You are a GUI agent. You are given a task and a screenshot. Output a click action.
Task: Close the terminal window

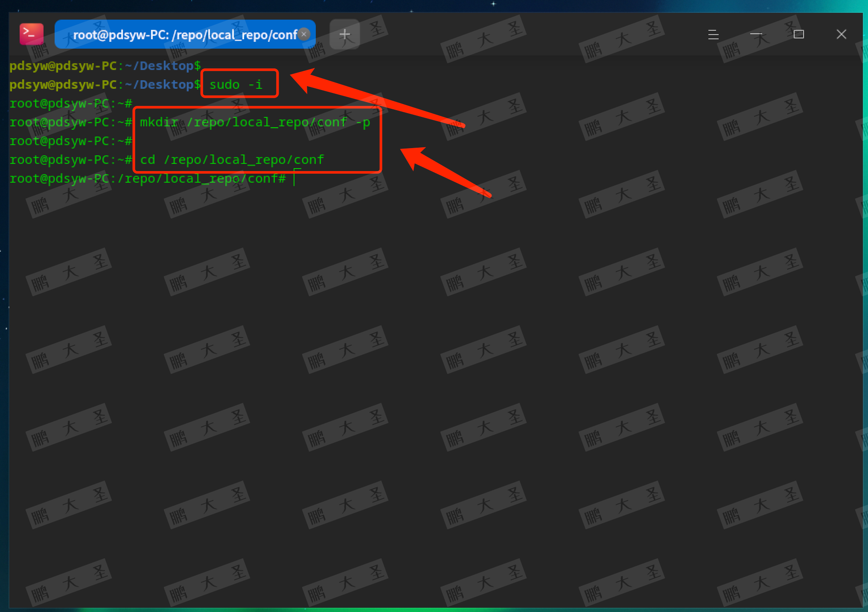point(841,34)
